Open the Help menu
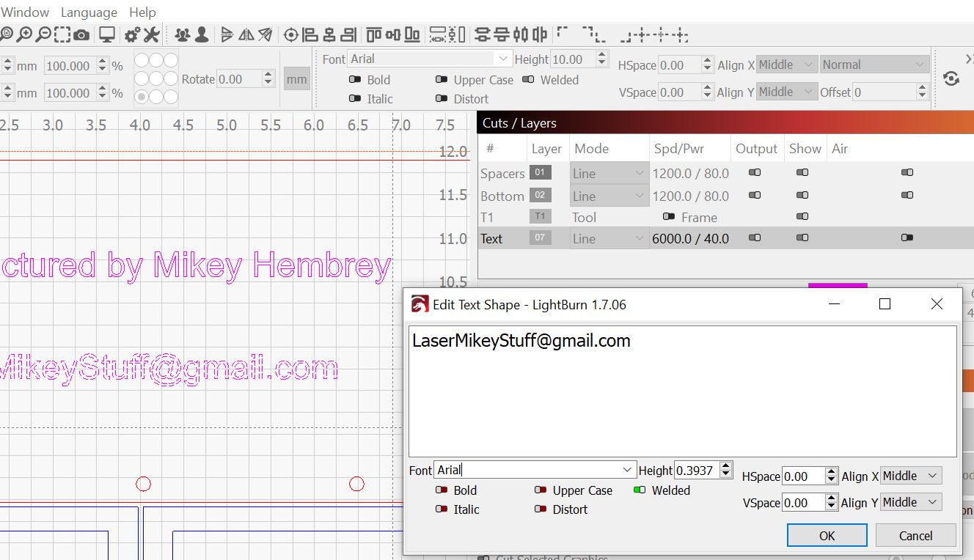 142,12
